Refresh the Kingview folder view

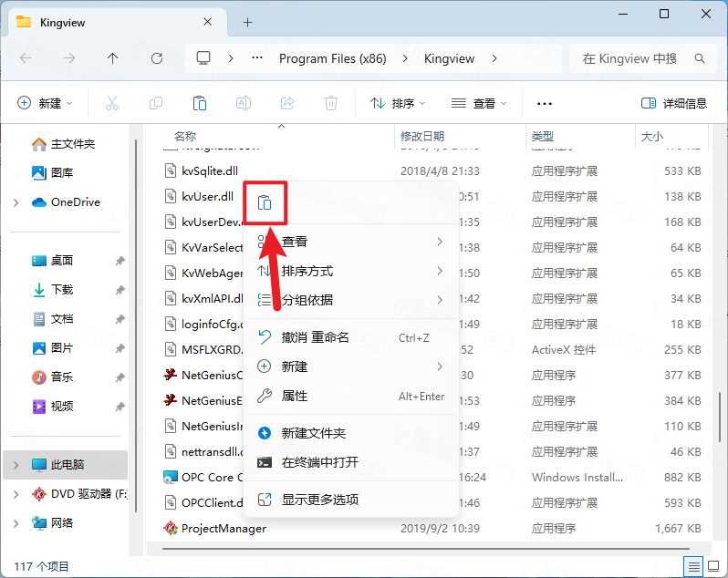click(157, 58)
